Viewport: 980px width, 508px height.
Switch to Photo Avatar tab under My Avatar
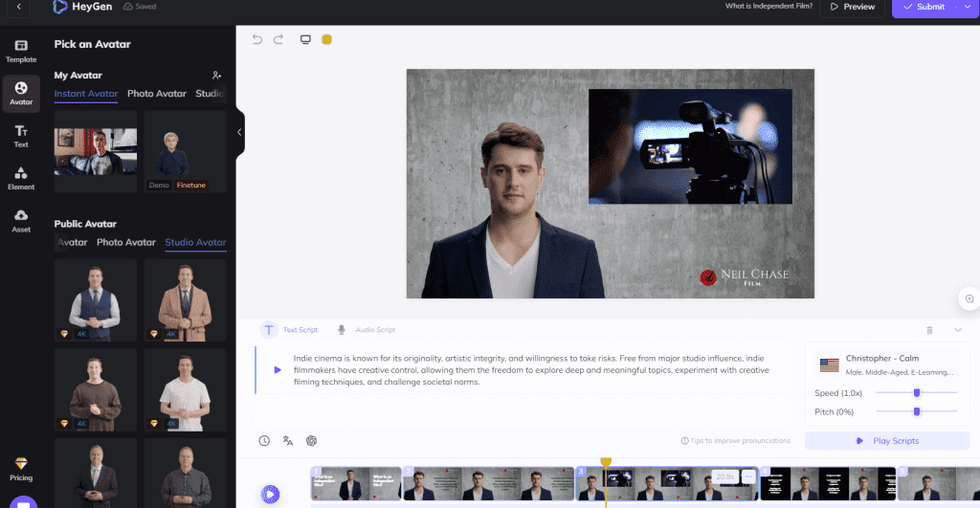(157, 94)
